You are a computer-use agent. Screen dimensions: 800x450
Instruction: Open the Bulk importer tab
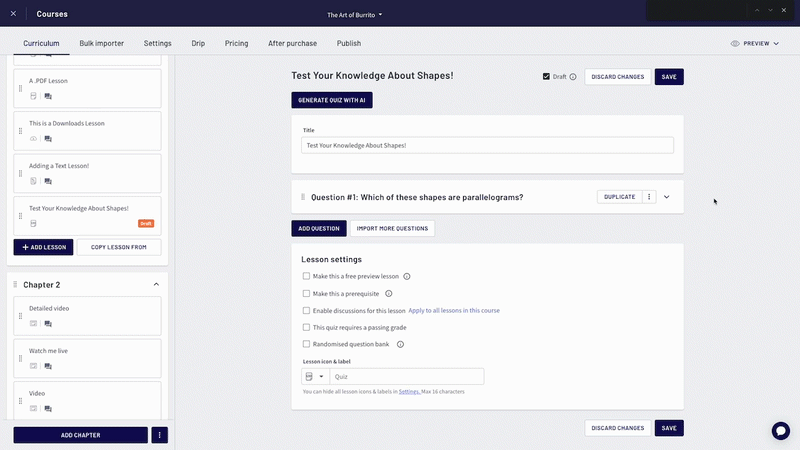click(x=102, y=43)
